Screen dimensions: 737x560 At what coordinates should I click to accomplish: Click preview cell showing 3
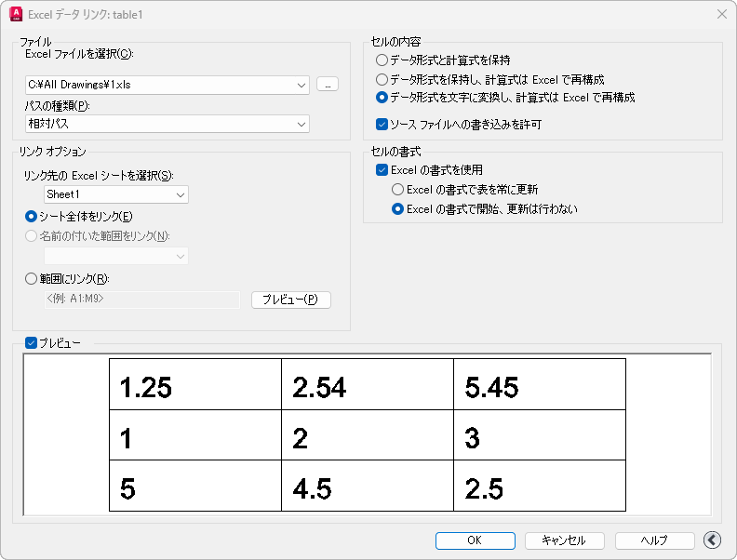pos(540,435)
